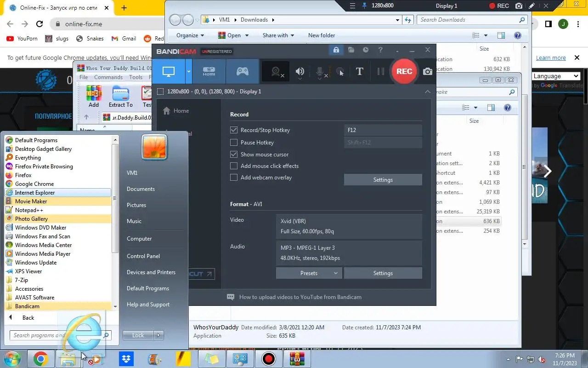Image resolution: width=588 pixels, height=368 pixels.
Task: Enable Add mouse click effects checkbox
Action: click(x=234, y=166)
